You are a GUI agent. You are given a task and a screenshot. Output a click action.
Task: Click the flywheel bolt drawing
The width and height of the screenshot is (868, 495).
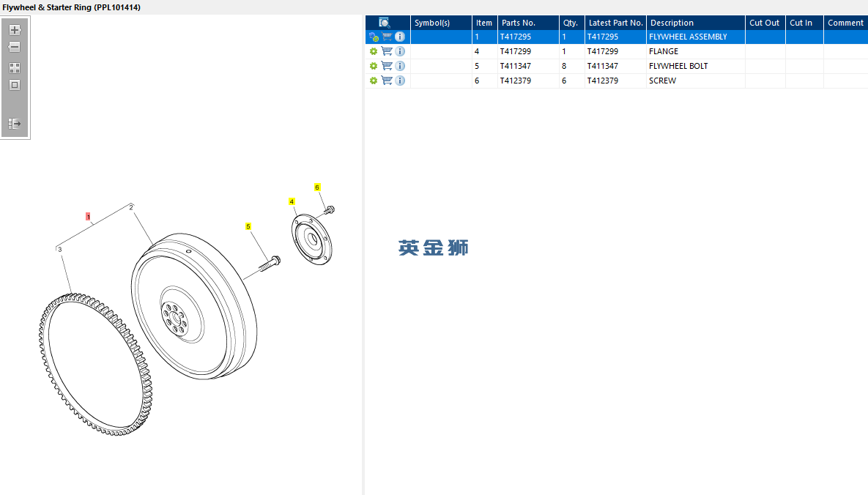[270, 264]
